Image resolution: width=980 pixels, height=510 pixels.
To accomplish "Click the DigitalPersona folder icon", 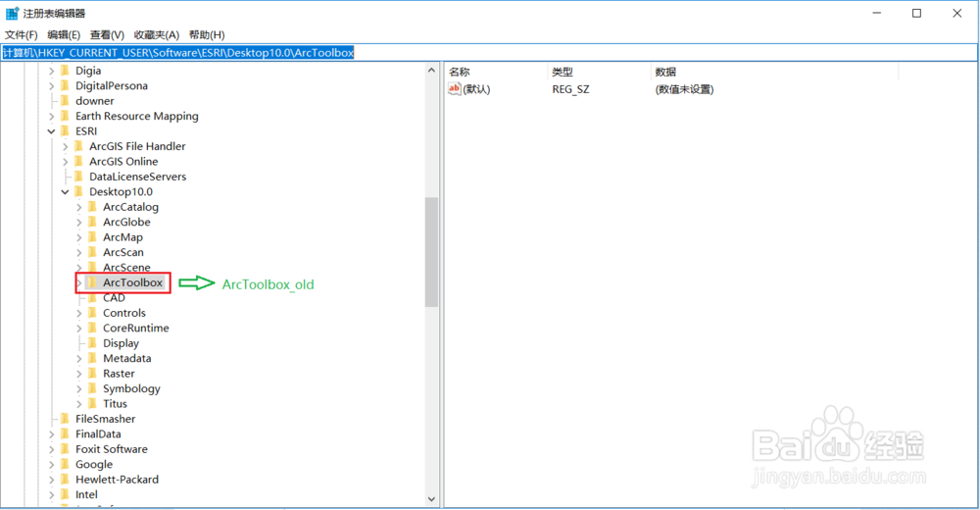I will [x=65, y=85].
